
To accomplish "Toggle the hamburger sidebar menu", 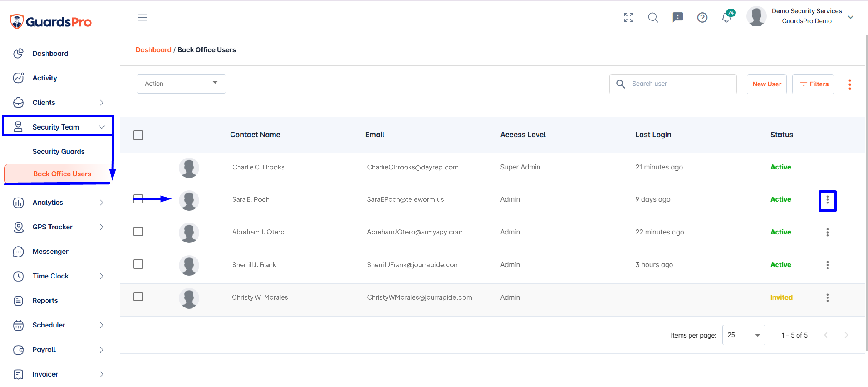I will point(143,17).
